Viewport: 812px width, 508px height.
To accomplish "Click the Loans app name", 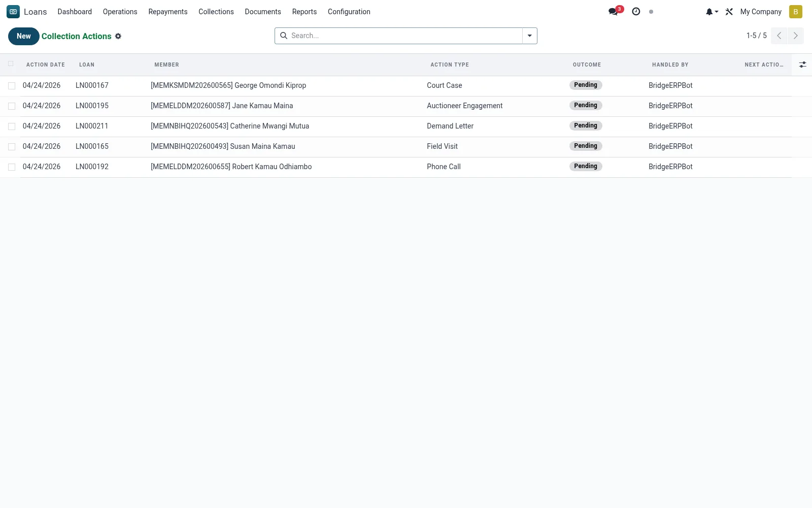I will coord(36,12).
